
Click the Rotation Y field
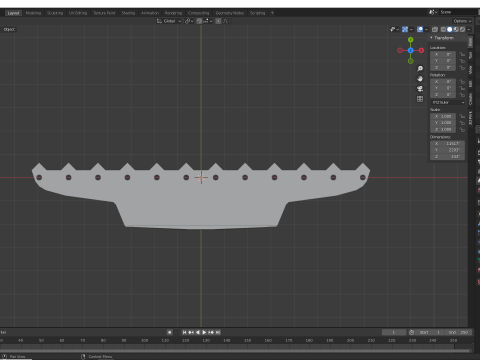(x=443, y=88)
